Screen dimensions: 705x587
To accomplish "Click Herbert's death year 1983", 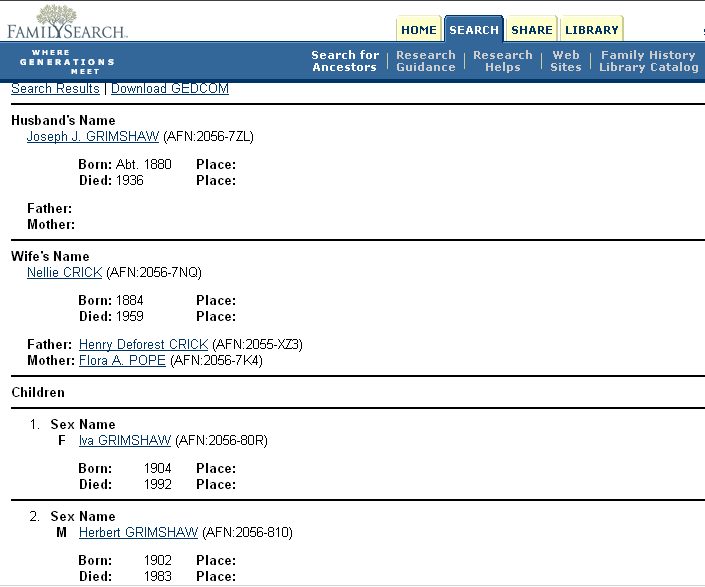I will pyautogui.click(x=158, y=577).
